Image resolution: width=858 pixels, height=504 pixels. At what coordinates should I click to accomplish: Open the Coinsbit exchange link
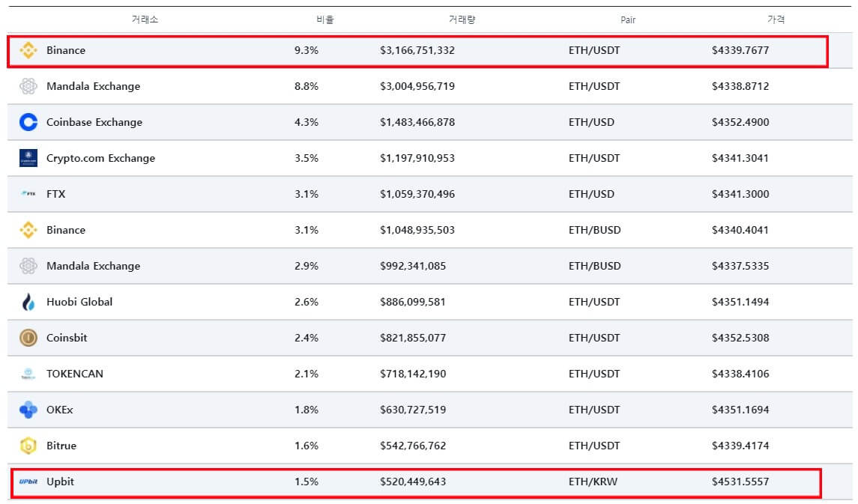[x=67, y=338]
